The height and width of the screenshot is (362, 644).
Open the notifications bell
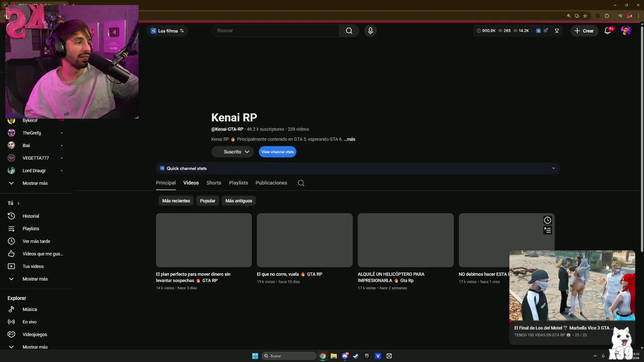[608, 31]
